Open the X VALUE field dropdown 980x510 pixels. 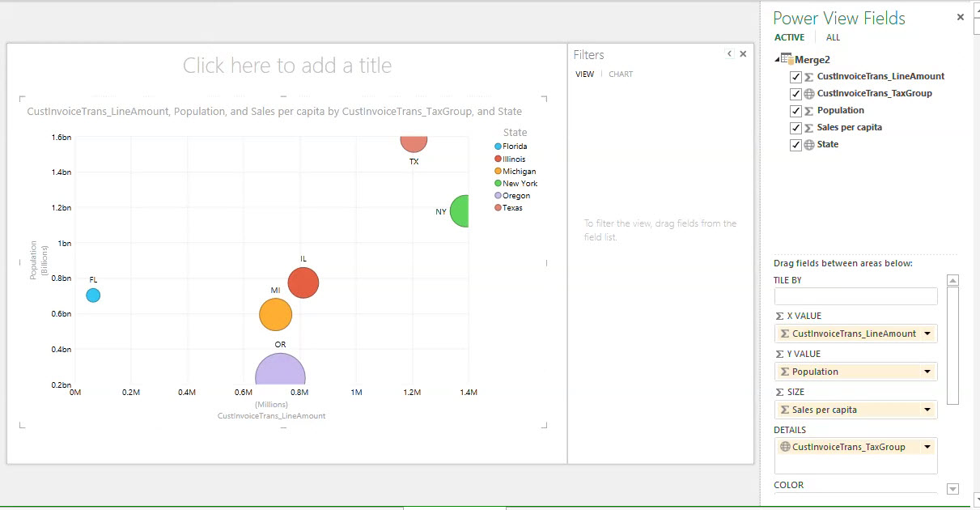click(927, 334)
